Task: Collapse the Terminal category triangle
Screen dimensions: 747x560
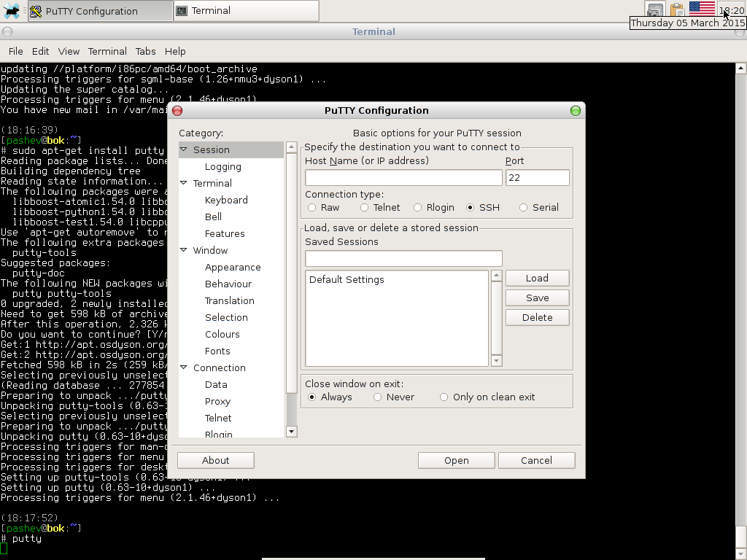Action: 184,183
